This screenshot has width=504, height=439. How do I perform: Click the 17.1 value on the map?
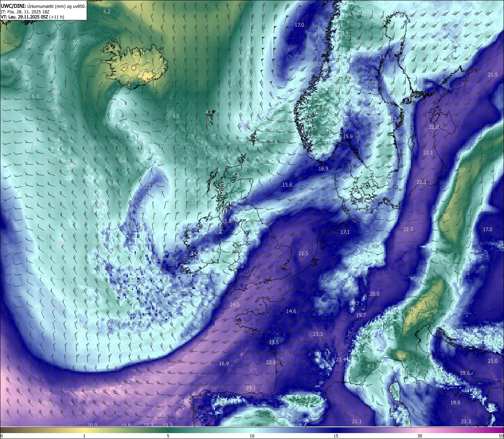coord(345,232)
